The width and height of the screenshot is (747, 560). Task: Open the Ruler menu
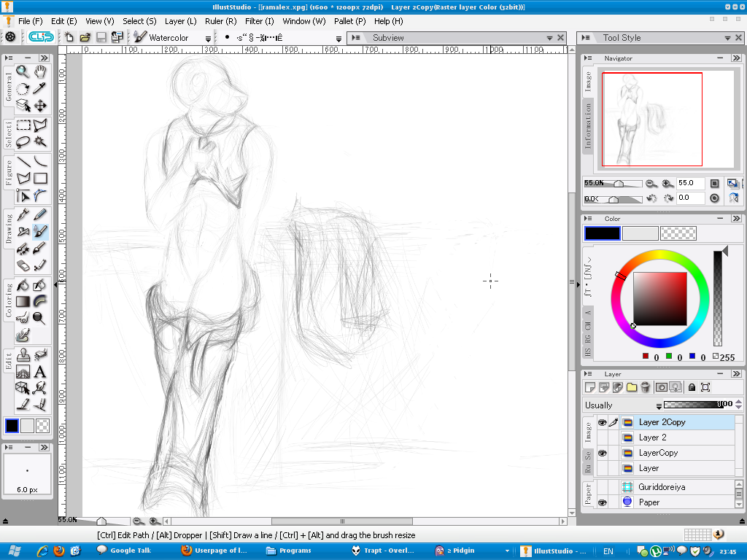click(x=220, y=21)
